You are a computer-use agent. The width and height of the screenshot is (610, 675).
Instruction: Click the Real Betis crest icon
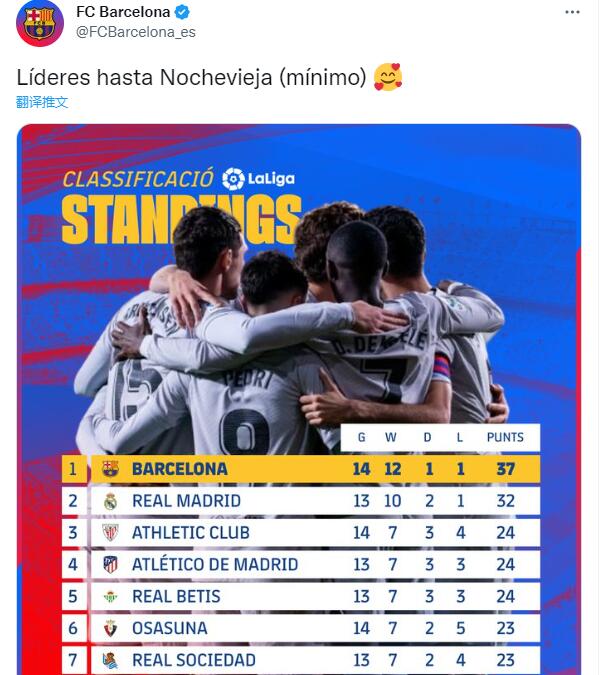110,597
